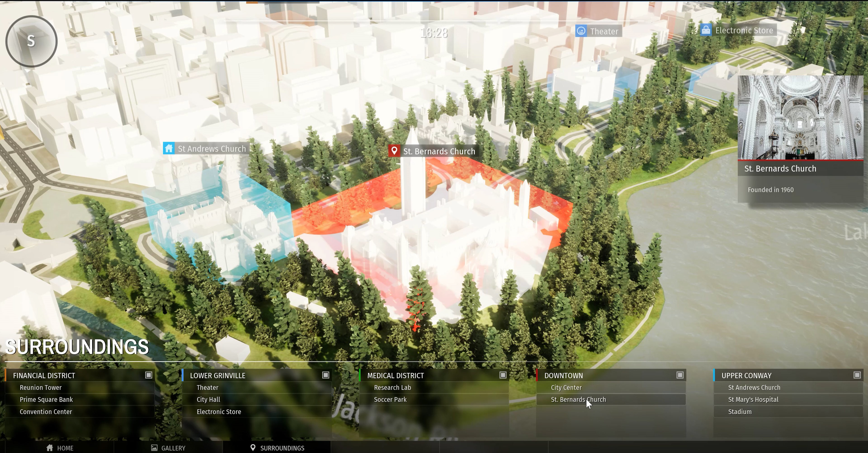Click the red pin icon on St. Bernards Church
868x453 pixels.
(394, 151)
